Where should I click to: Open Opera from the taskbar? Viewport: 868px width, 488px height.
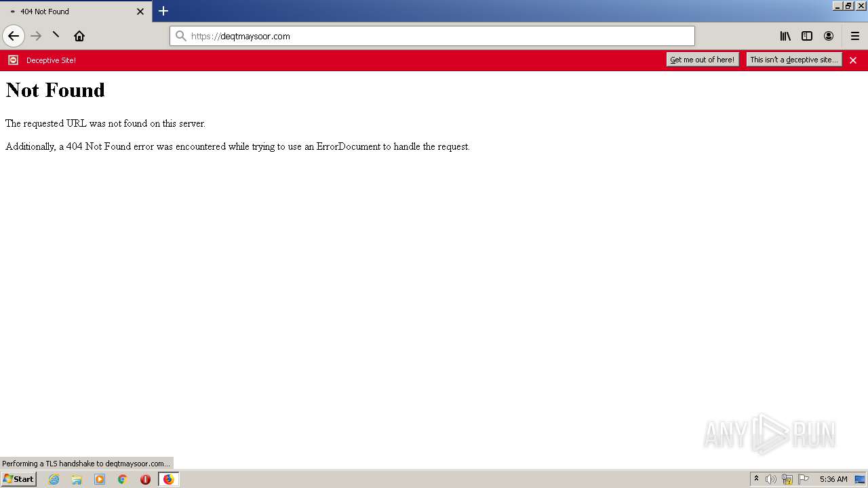click(x=145, y=479)
